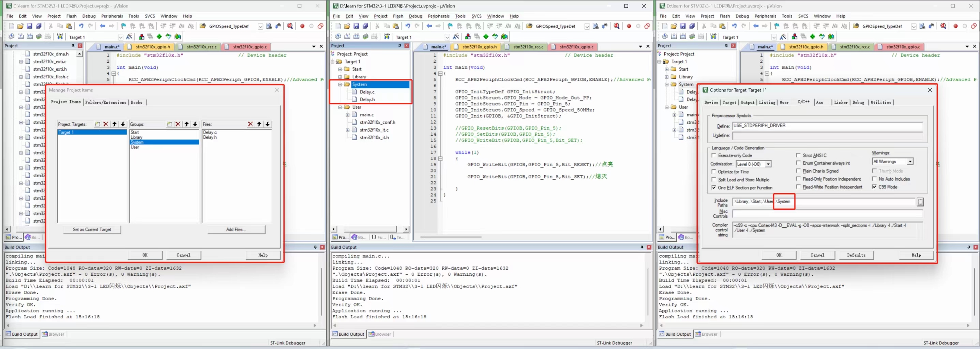Reset options with the Defaults button
This screenshot has height=349, width=980.
click(856, 255)
